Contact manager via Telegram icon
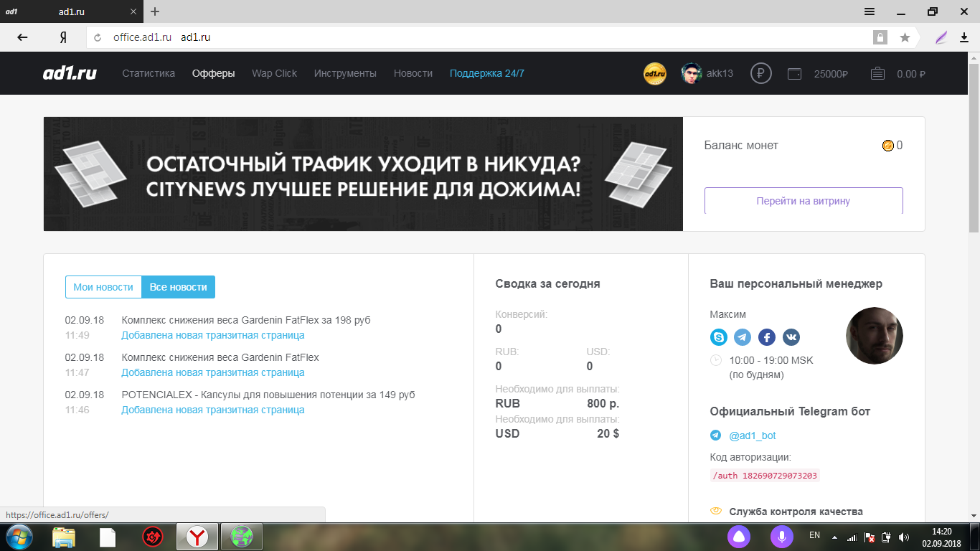Viewport: 980px width, 551px height. (743, 337)
